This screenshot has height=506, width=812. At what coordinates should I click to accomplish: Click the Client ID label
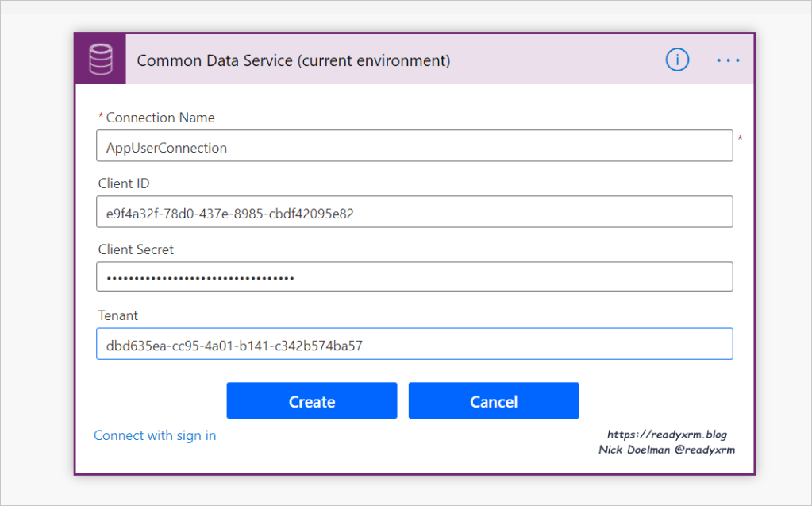click(124, 183)
